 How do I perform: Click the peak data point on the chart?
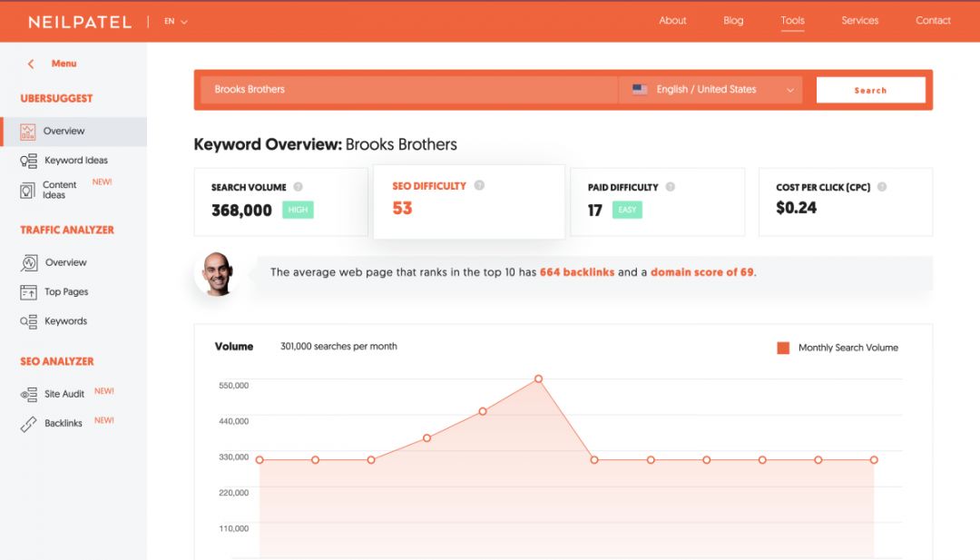[x=538, y=378]
